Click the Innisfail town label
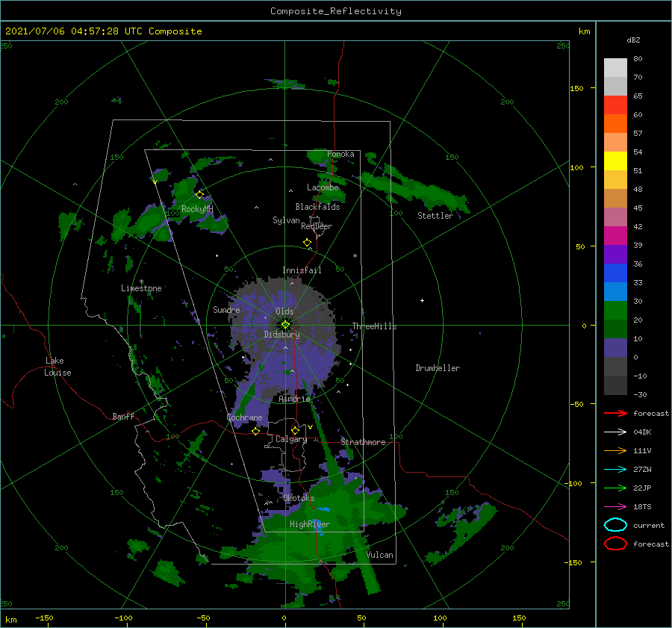 tap(302, 270)
